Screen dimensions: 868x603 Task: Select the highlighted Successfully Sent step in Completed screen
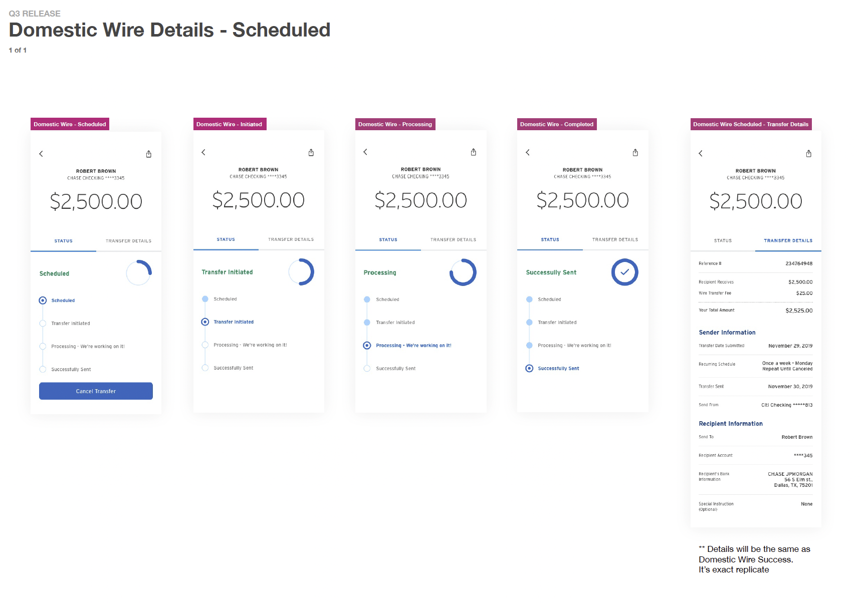tap(530, 369)
